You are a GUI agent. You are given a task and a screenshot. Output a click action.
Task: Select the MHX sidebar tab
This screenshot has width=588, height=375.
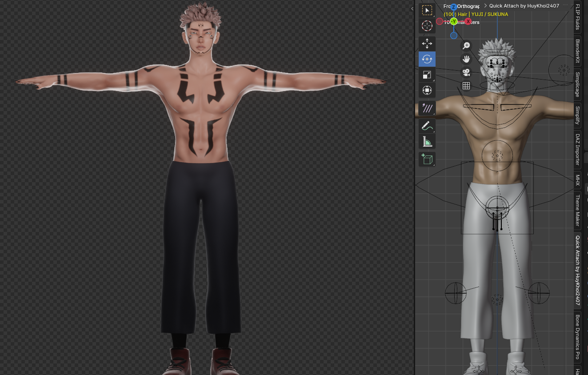[x=577, y=180]
